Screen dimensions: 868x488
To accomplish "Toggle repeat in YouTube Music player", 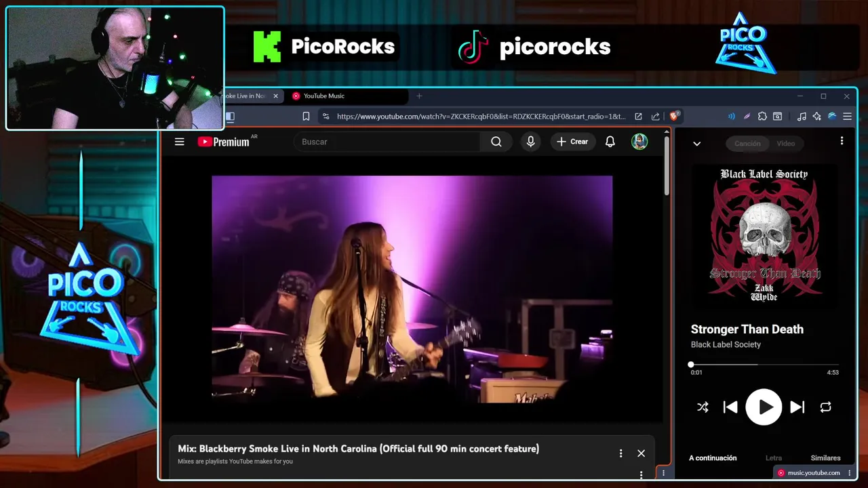I will [825, 407].
